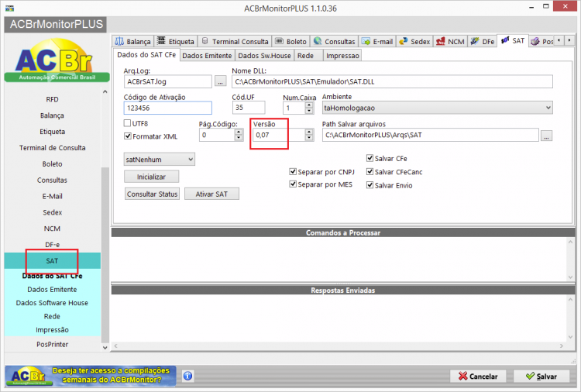Browse for the Arq.Log file
The height and width of the screenshot is (392, 581).
click(x=221, y=82)
